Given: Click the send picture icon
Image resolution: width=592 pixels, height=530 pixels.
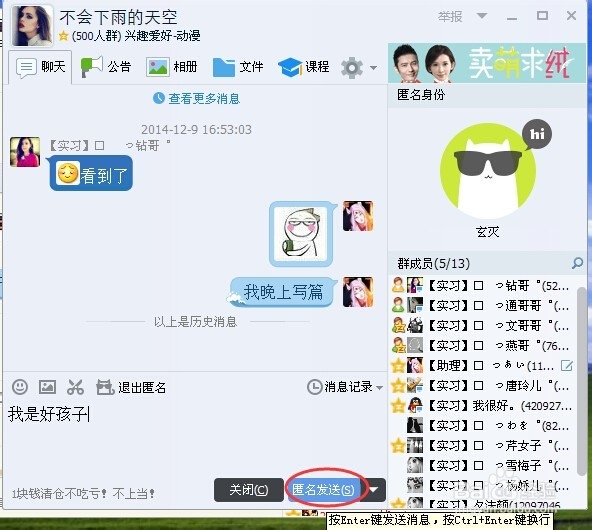Looking at the screenshot, I should click(48, 387).
